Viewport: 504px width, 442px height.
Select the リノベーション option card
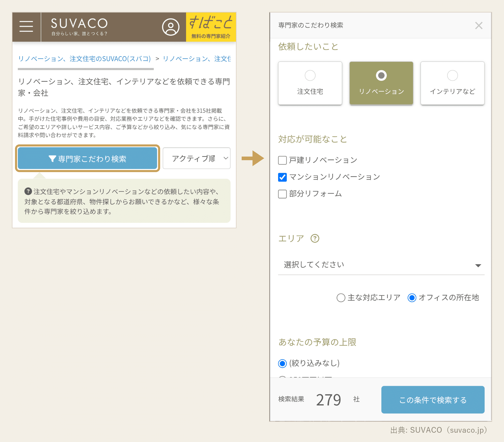pos(381,83)
